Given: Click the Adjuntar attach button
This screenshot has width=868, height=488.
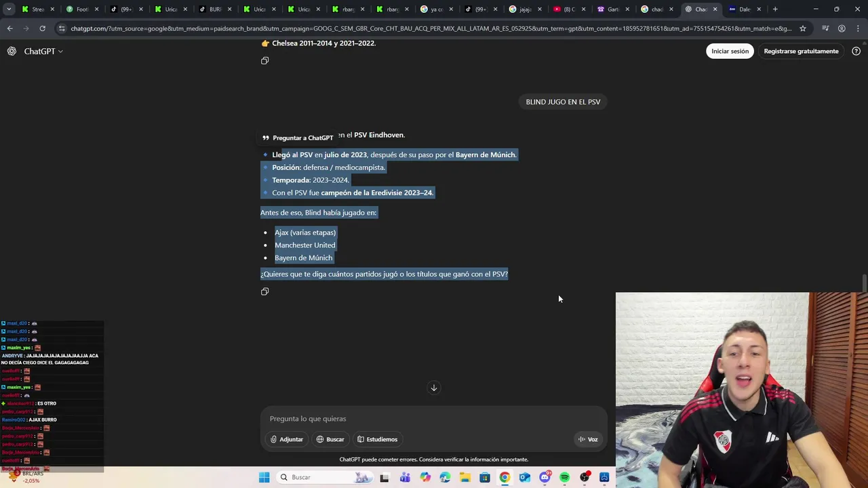Looking at the screenshot, I should pos(286,439).
